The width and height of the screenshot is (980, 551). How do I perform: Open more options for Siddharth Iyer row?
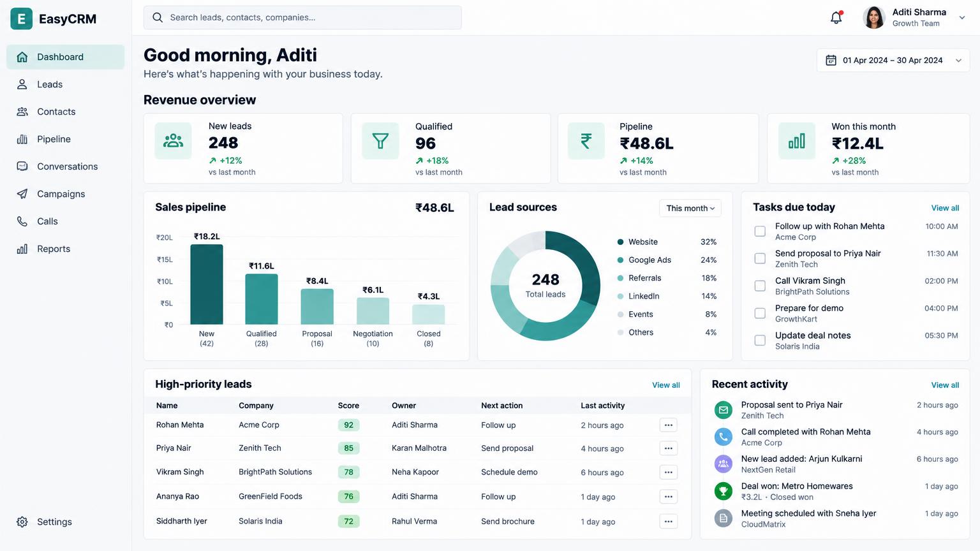coord(668,521)
